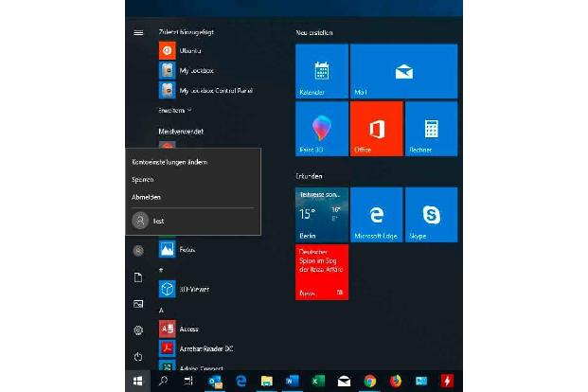This screenshot has height=392, width=588.
Task: Open Excel from taskbar
Action: (318, 382)
